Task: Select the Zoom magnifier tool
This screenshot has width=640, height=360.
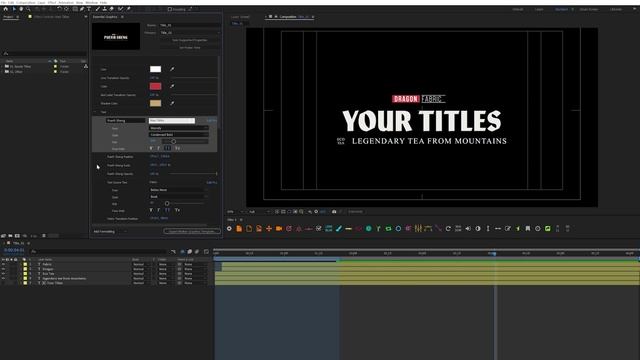Action: (x=28, y=9)
